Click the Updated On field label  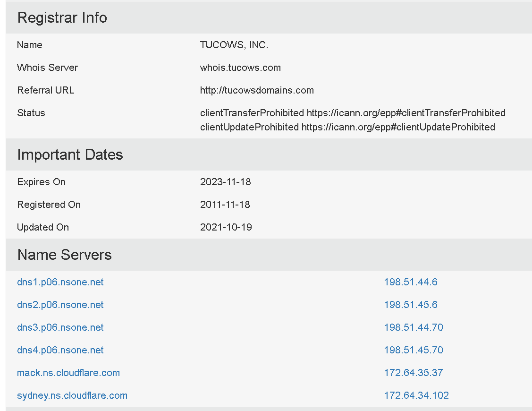tap(43, 227)
